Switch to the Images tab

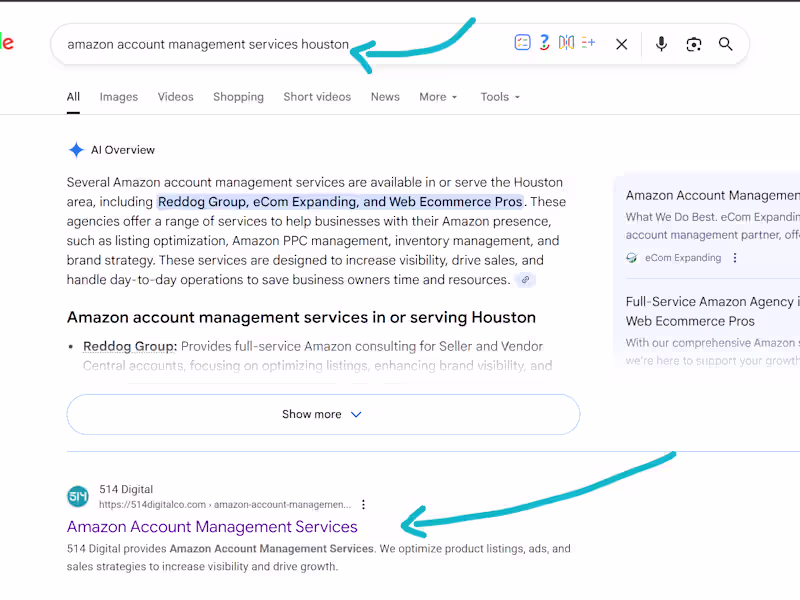coord(119,97)
